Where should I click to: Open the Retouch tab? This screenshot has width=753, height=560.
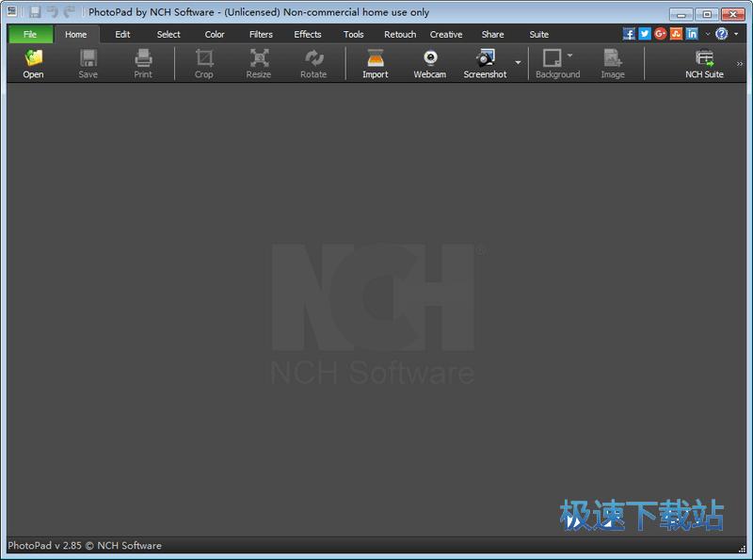[400, 35]
